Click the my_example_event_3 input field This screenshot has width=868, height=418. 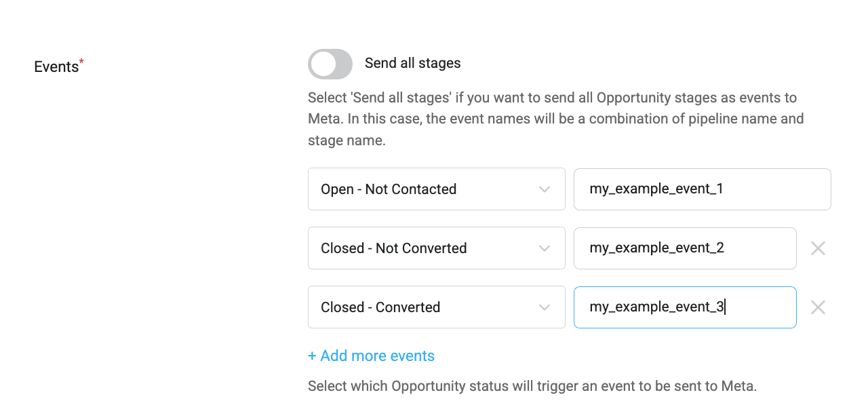685,307
